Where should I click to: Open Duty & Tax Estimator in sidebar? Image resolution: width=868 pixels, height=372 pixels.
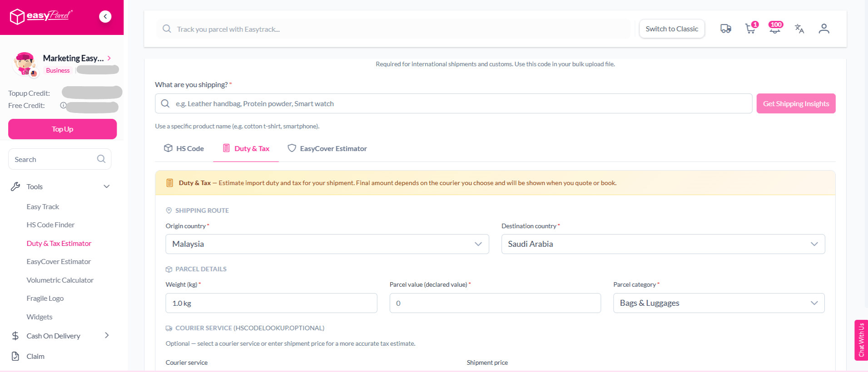coord(59,244)
